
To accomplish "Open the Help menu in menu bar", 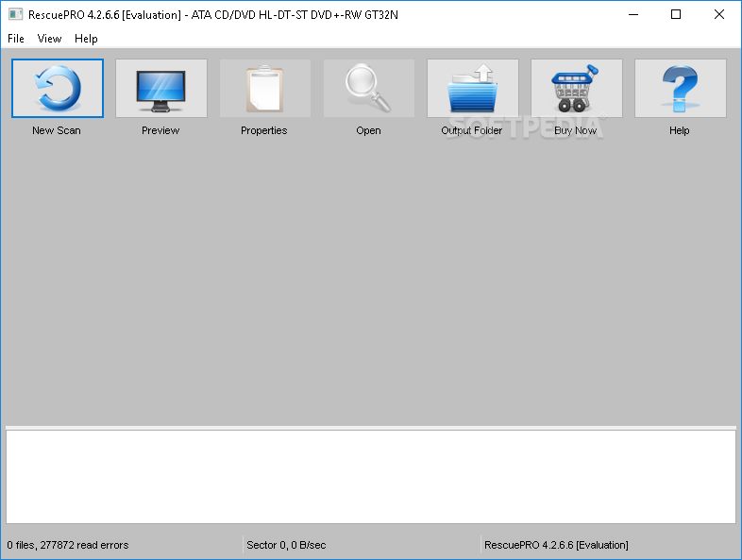I will pyautogui.click(x=86, y=39).
